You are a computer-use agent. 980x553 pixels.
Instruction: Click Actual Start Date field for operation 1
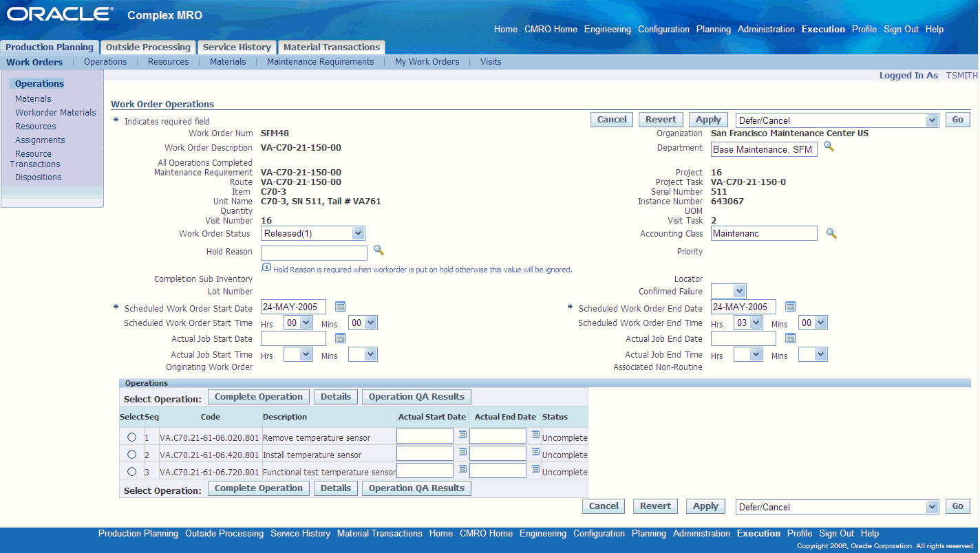click(425, 436)
